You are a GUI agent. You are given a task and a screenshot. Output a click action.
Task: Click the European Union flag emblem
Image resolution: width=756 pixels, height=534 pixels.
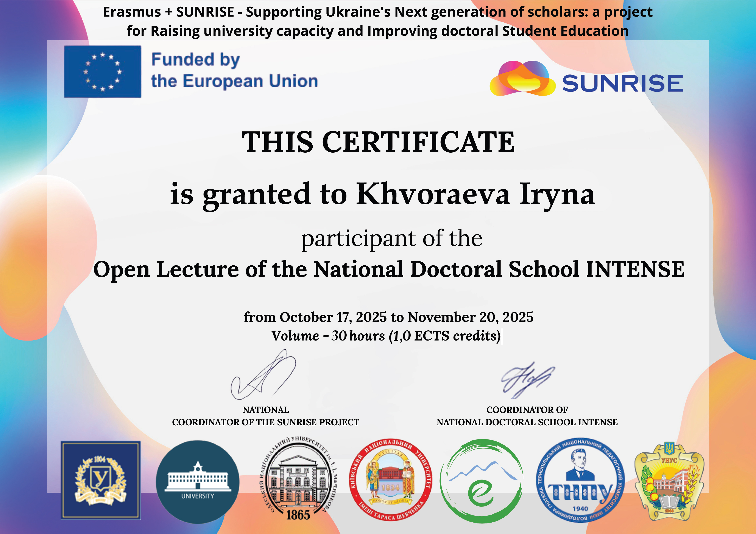point(102,72)
